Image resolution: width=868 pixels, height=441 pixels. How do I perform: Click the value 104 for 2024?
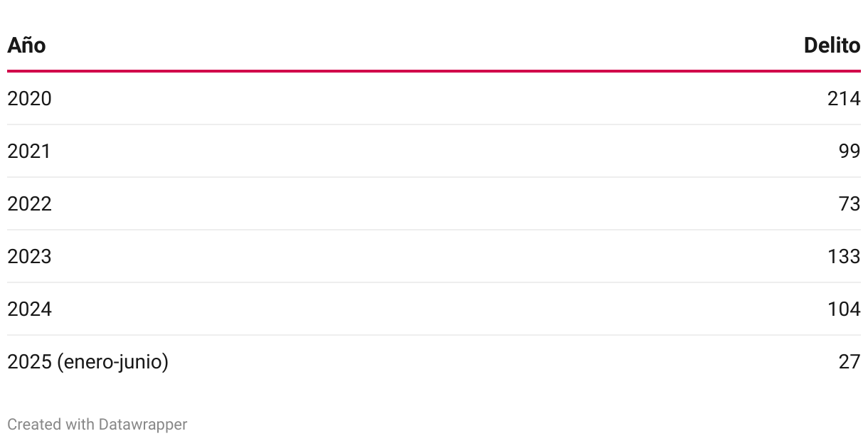(x=844, y=309)
